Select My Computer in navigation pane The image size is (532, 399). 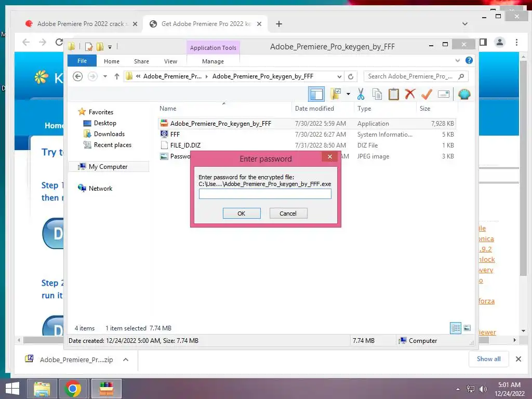coord(108,167)
